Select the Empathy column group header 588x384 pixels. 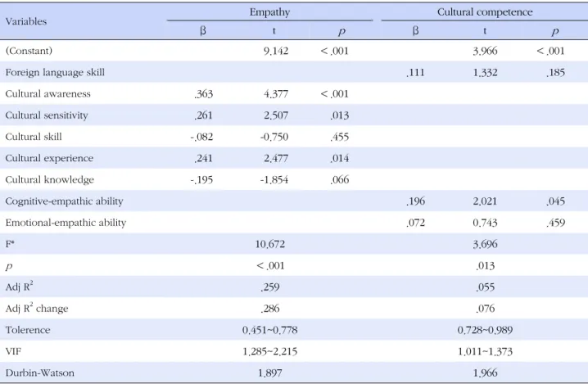coord(269,12)
